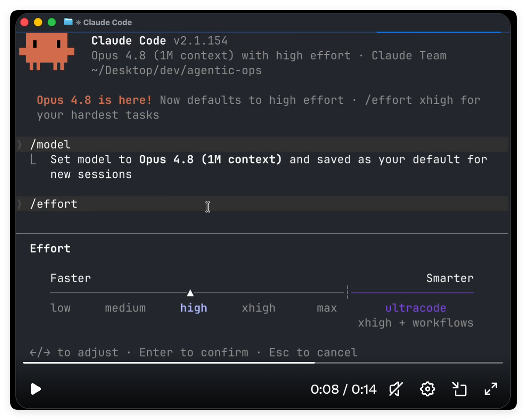Click the highlighted high effort label
This screenshot has width=527, height=420.
tap(193, 308)
